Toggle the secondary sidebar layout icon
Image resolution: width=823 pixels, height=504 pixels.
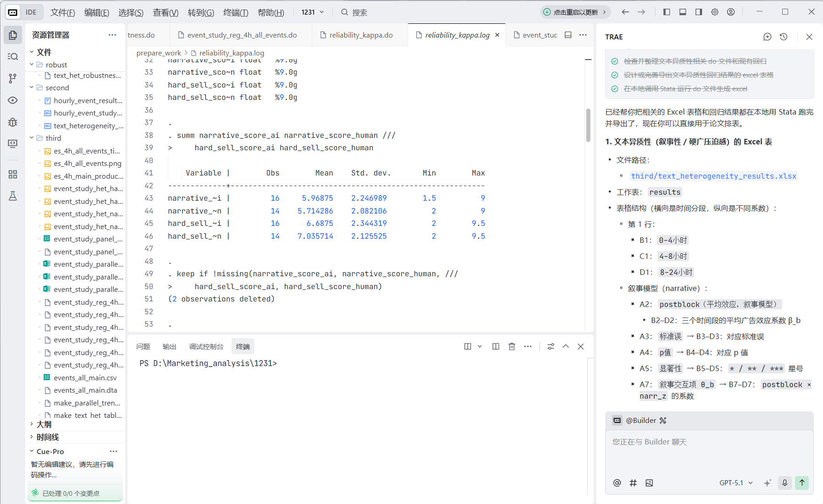(699, 12)
